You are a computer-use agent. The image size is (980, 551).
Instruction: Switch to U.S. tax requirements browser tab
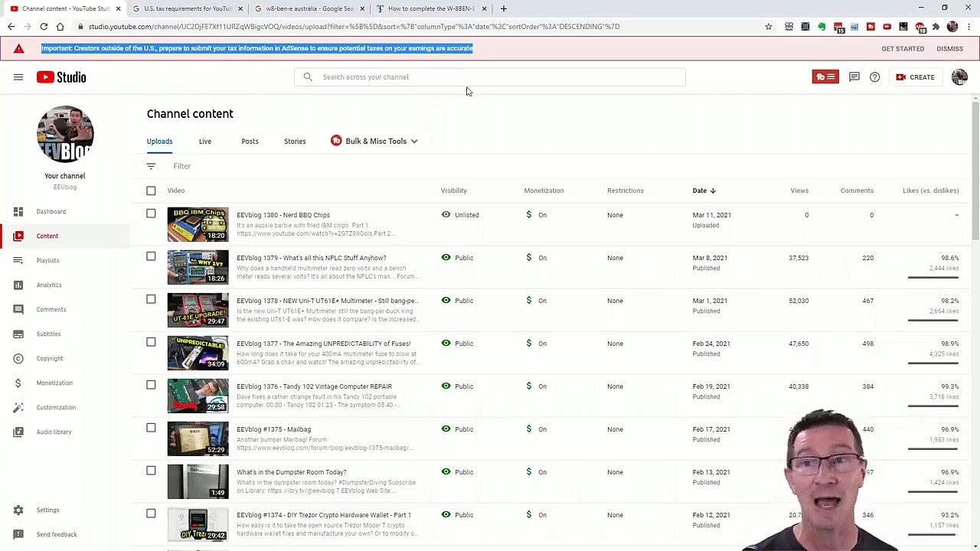click(187, 8)
